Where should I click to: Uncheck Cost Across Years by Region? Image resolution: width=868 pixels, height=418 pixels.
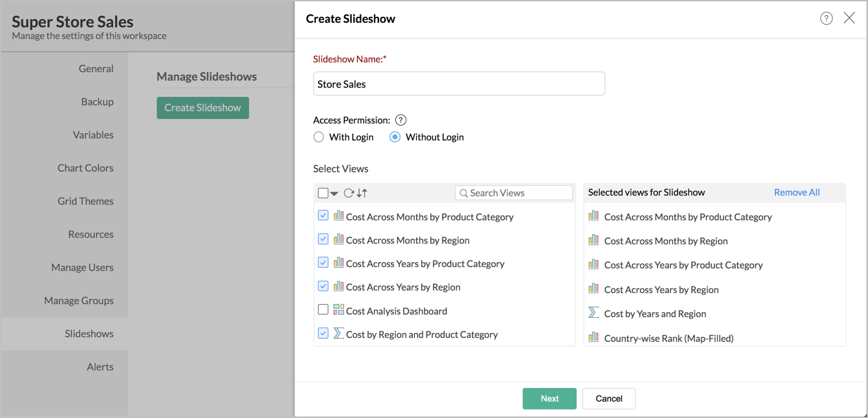(x=323, y=286)
